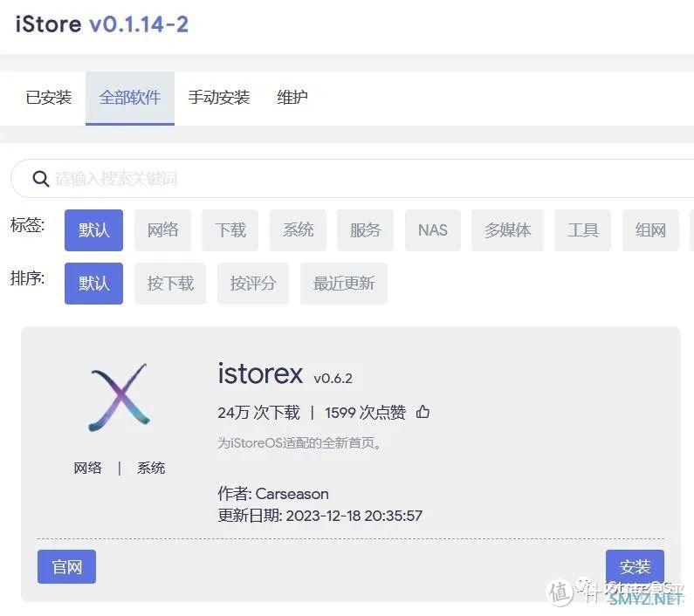The image size is (694, 616).
Task: Filter by the 下载 tag
Action: 230,230
